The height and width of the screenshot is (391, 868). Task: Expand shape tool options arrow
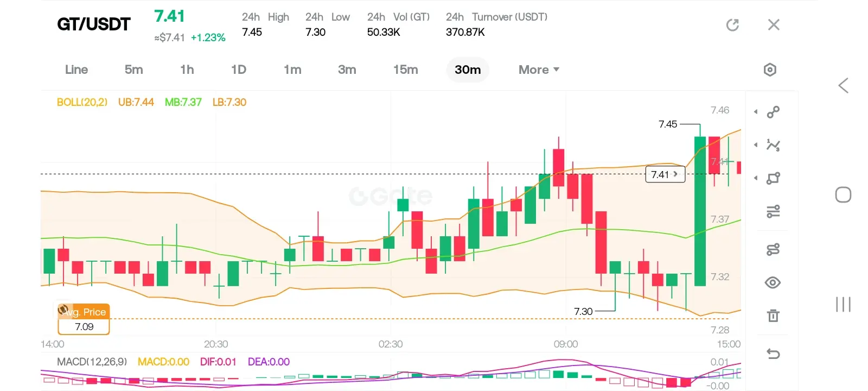pyautogui.click(x=756, y=178)
